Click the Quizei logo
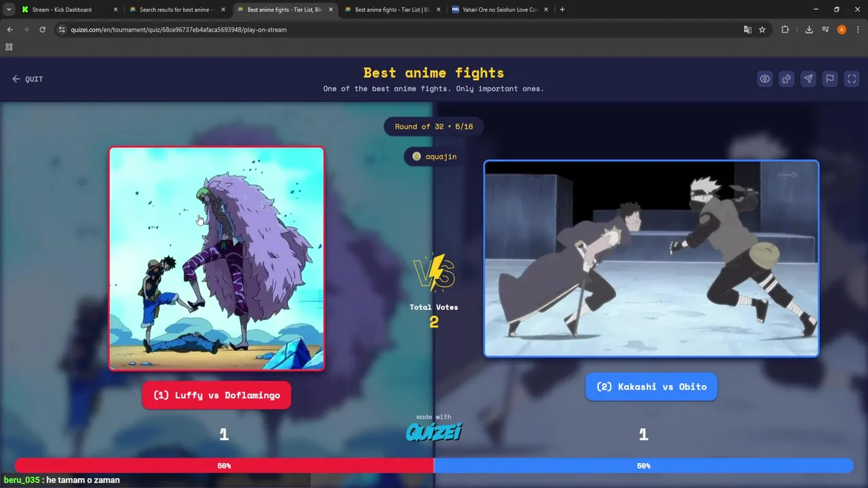Image resolution: width=868 pixels, height=488 pixels. (434, 432)
